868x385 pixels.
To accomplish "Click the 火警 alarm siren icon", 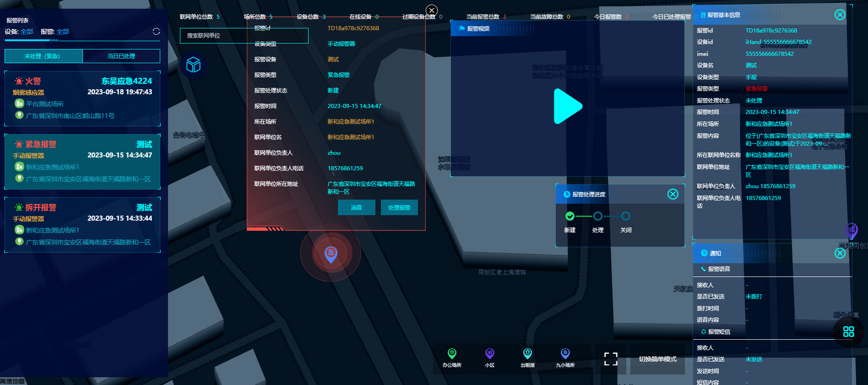I will click(x=19, y=81).
